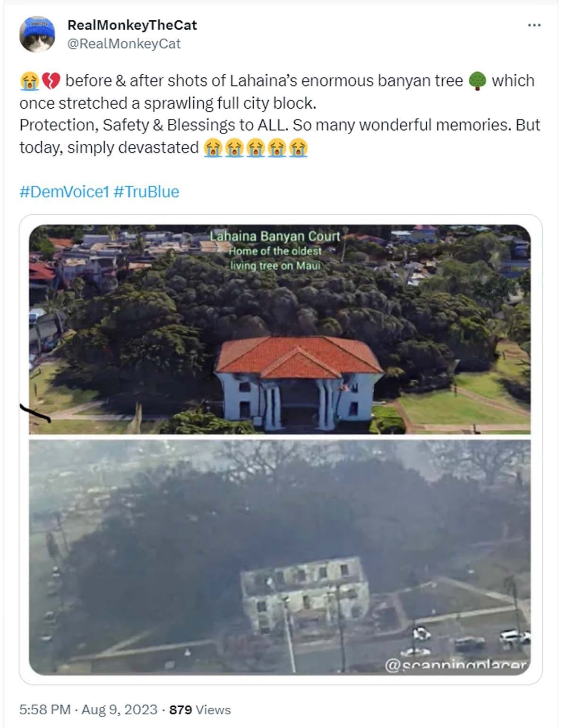This screenshot has width=567, height=728.
Task: Click the @scanningplacer watermark
Action: 456,665
